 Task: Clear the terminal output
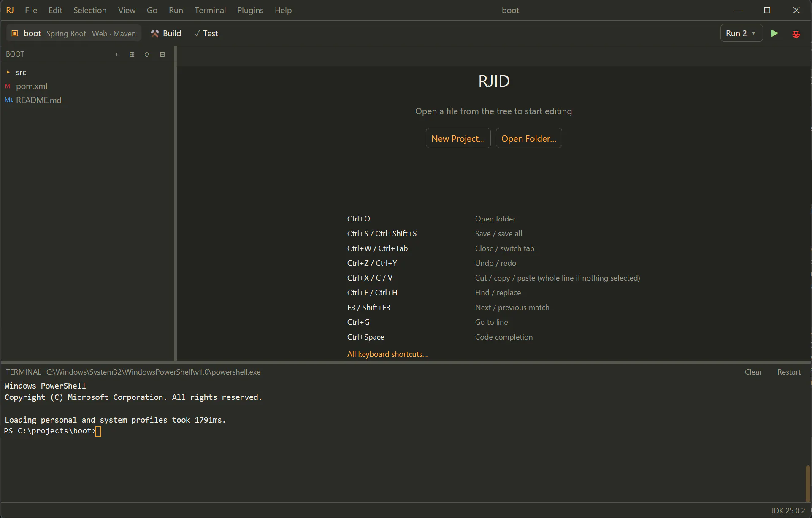coord(753,372)
